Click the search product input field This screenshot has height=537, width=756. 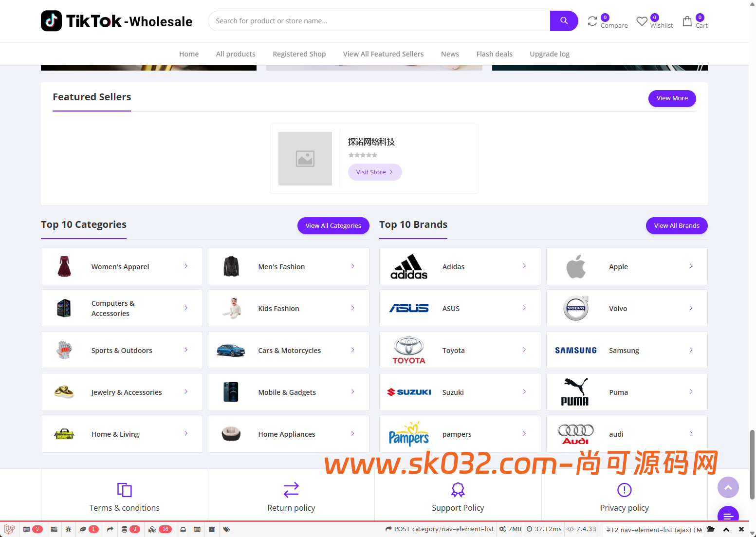click(379, 21)
